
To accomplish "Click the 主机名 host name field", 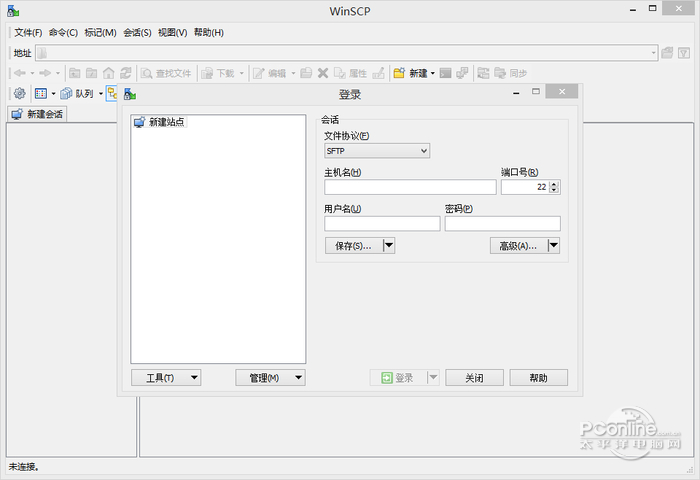I will click(x=410, y=187).
